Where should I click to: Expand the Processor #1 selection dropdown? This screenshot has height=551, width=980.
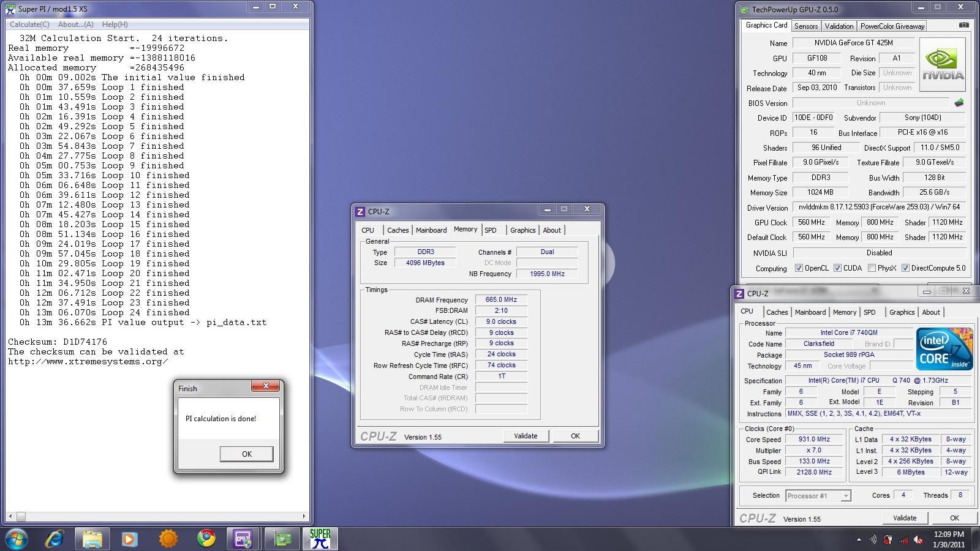(x=845, y=496)
